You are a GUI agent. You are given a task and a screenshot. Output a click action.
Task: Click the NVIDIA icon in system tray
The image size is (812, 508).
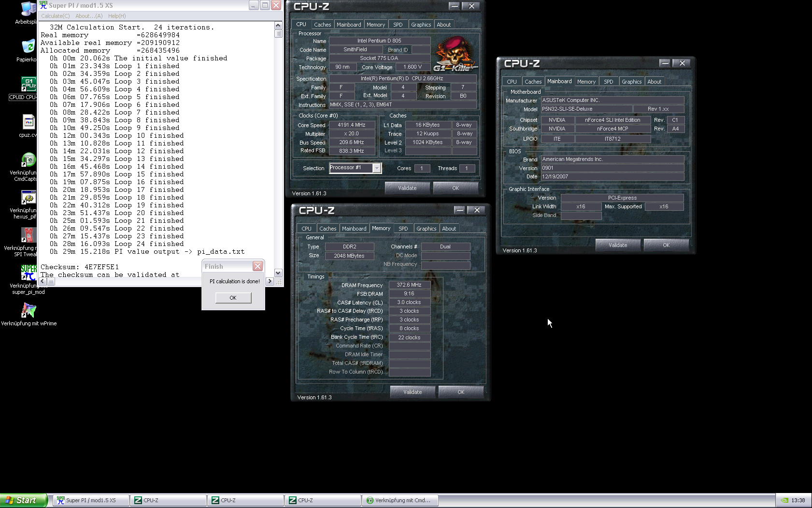(x=784, y=500)
